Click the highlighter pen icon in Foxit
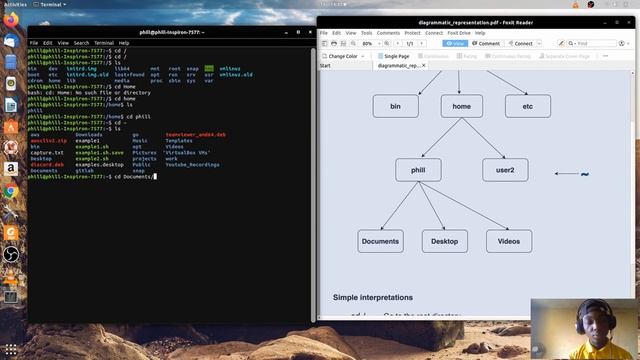Screen dimensions: 640x360 [561, 43]
